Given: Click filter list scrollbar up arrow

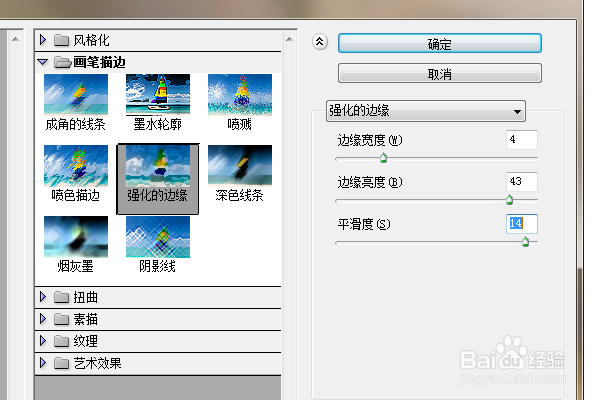Looking at the screenshot, I should tap(289, 39).
